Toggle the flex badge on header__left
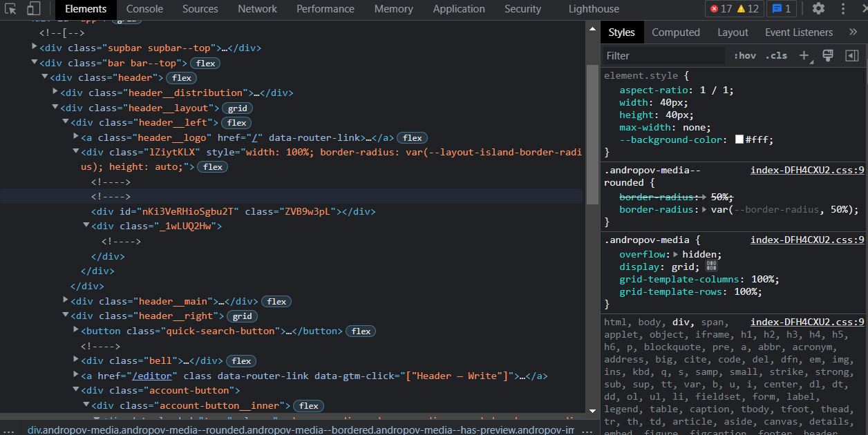 click(x=237, y=123)
